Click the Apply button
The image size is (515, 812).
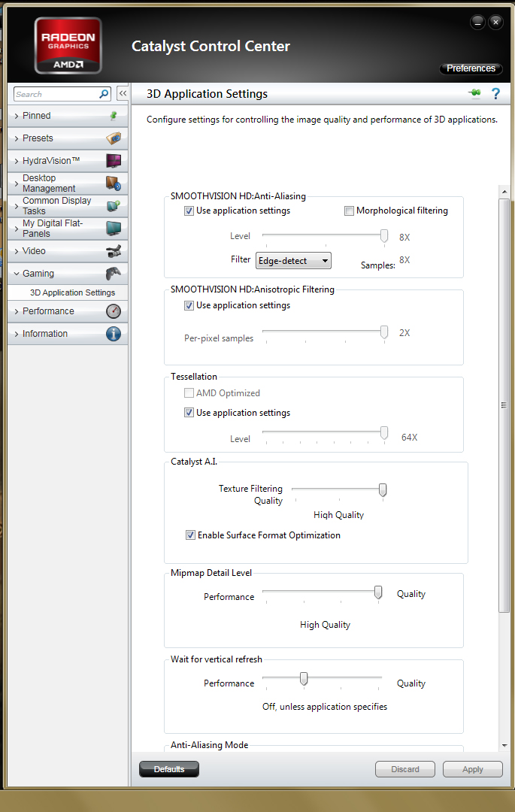point(473,769)
